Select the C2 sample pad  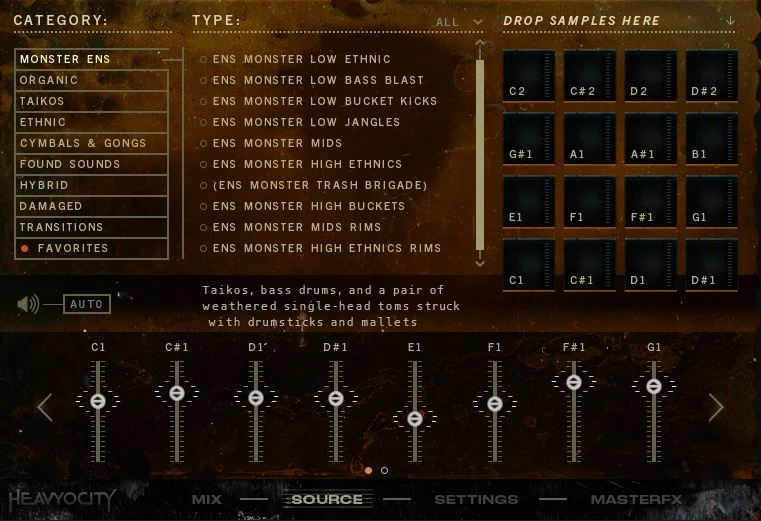pos(529,75)
